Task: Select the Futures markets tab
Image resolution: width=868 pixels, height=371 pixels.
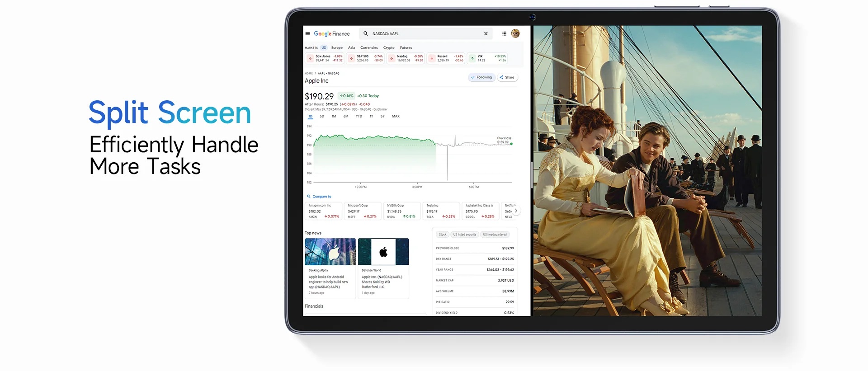Action: pyautogui.click(x=406, y=47)
